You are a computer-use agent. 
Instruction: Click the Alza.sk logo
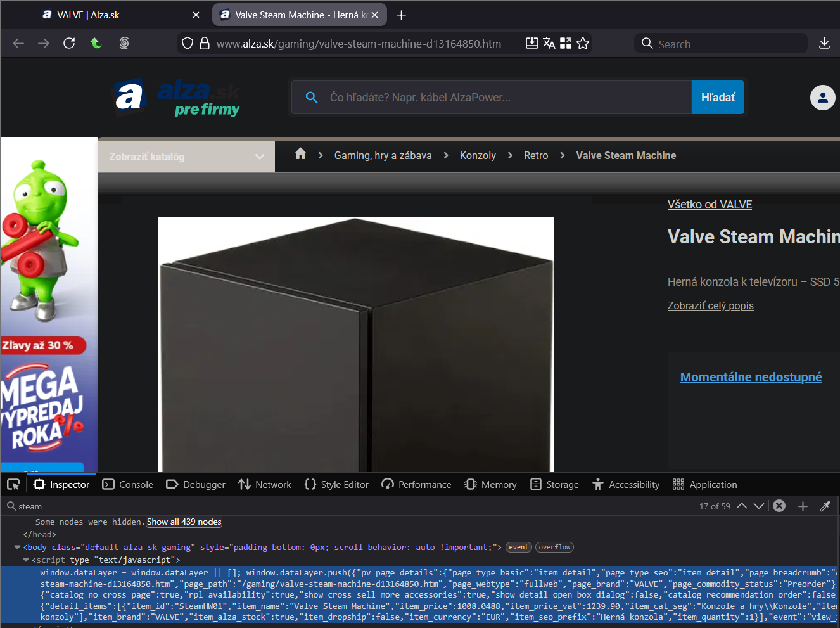coord(177,98)
